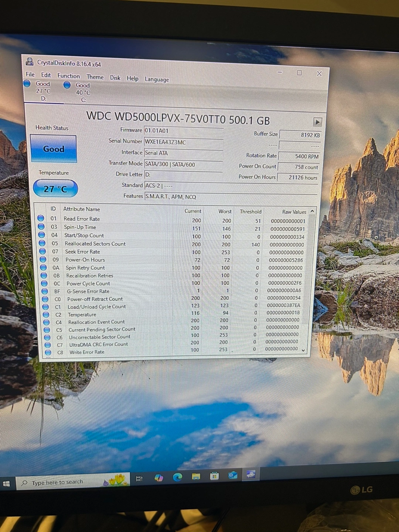The image size is (399, 532).
Task: Click the Interface Serial ATA field
Action: pos(183,153)
